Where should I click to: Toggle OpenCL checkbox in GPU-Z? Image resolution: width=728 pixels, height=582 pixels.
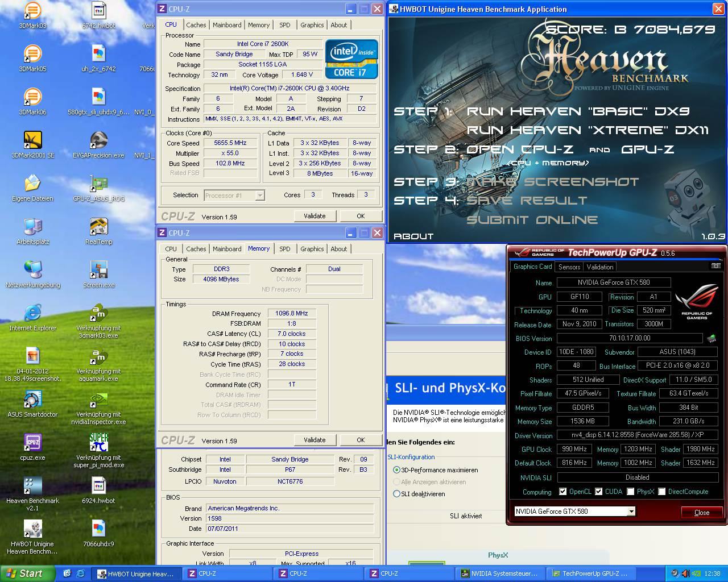point(562,492)
